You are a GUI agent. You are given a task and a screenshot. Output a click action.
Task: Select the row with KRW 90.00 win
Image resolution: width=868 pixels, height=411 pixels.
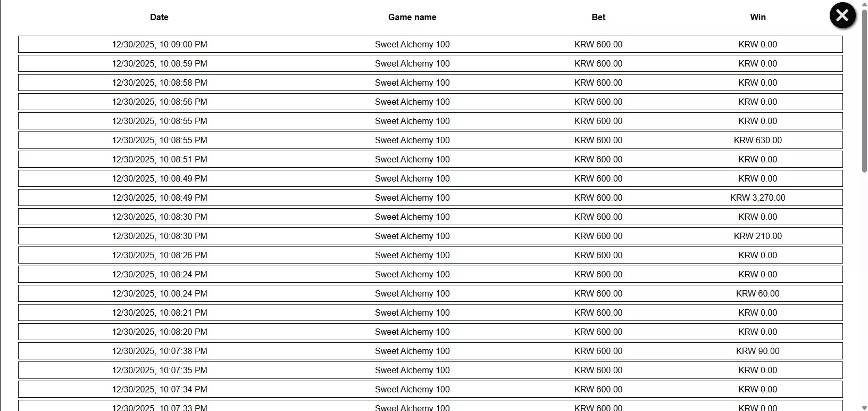tap(430, 351)
